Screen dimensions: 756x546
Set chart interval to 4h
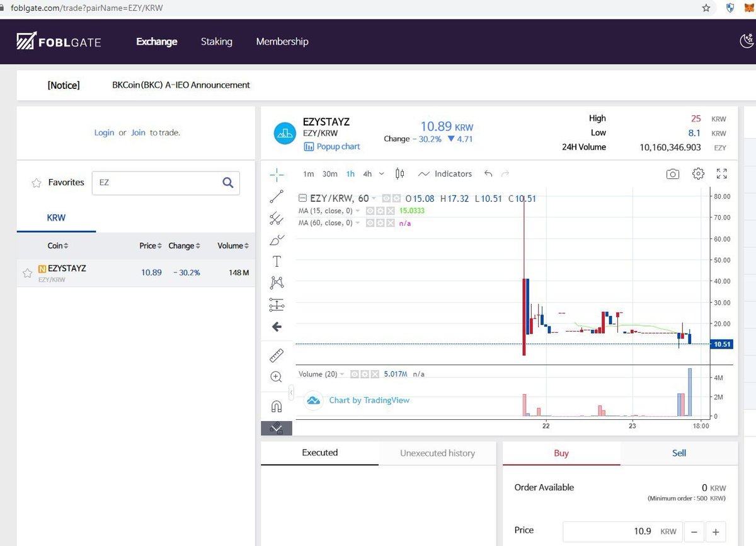click(367, 174)
